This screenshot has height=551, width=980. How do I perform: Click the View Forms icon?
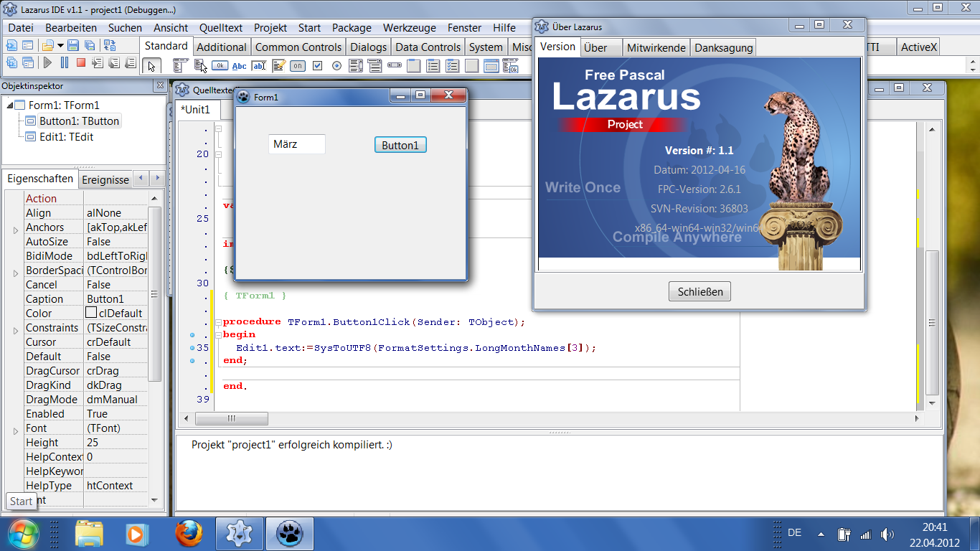point(28,62)
